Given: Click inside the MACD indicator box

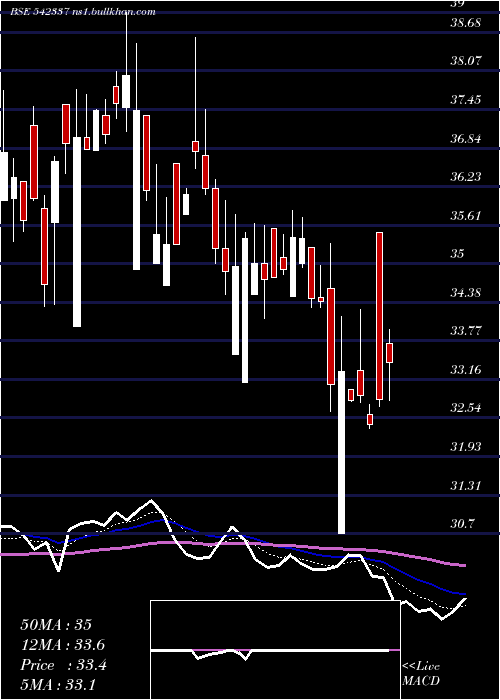Looking at the screenshot, I should tap(275, 650).
